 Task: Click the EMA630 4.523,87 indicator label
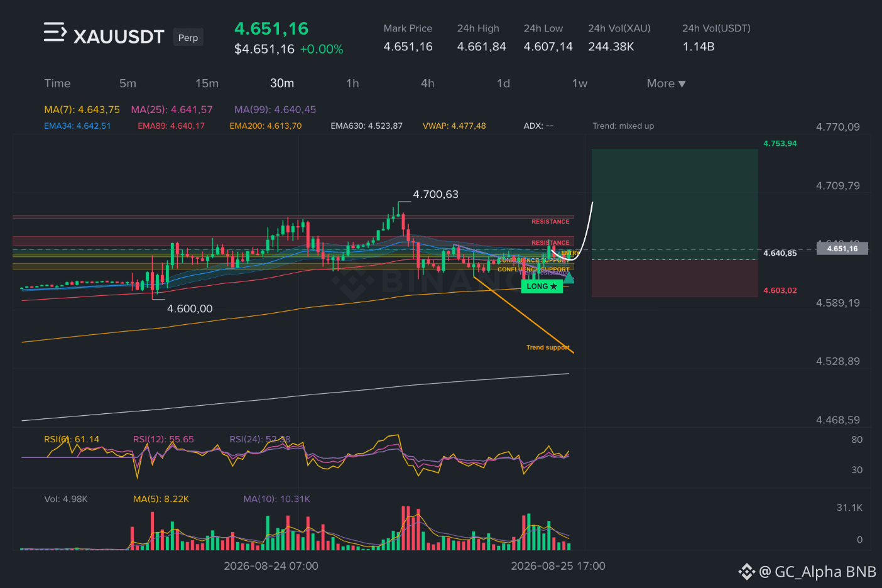click(366, 126)
